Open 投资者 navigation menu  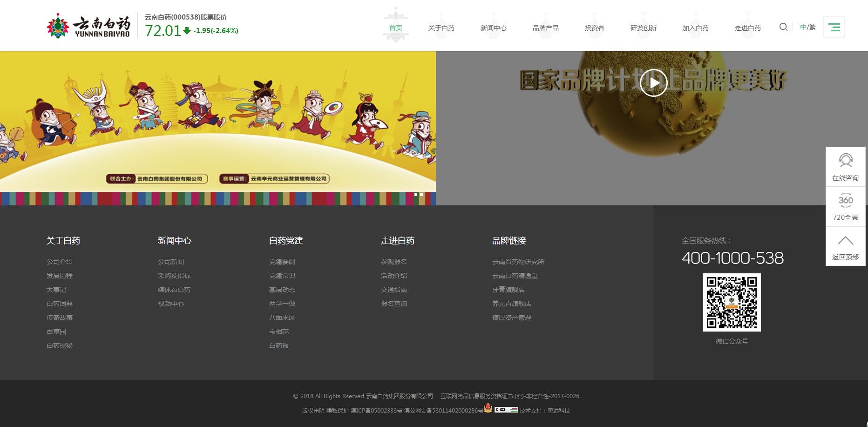[594, 28]
